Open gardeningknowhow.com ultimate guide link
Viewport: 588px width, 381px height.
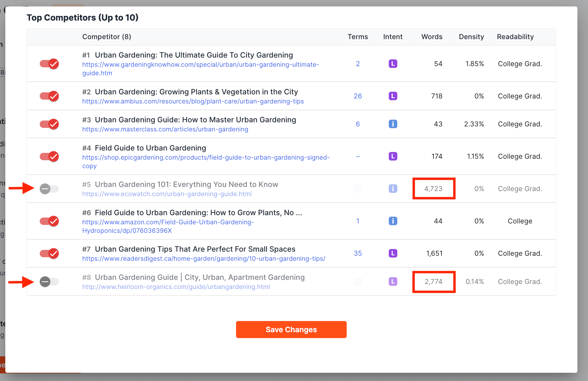click(x=201, y=69)
